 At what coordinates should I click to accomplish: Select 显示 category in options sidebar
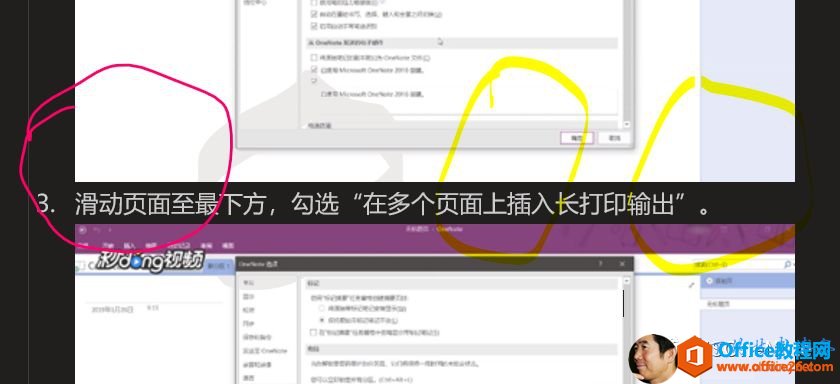pyautogui.click(x=249, y=296)
